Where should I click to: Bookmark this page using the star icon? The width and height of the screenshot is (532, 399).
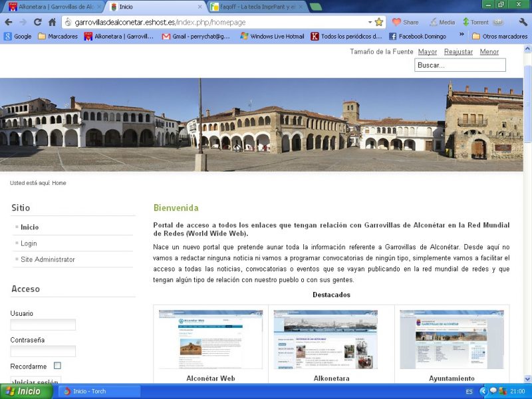click(379, 22)
